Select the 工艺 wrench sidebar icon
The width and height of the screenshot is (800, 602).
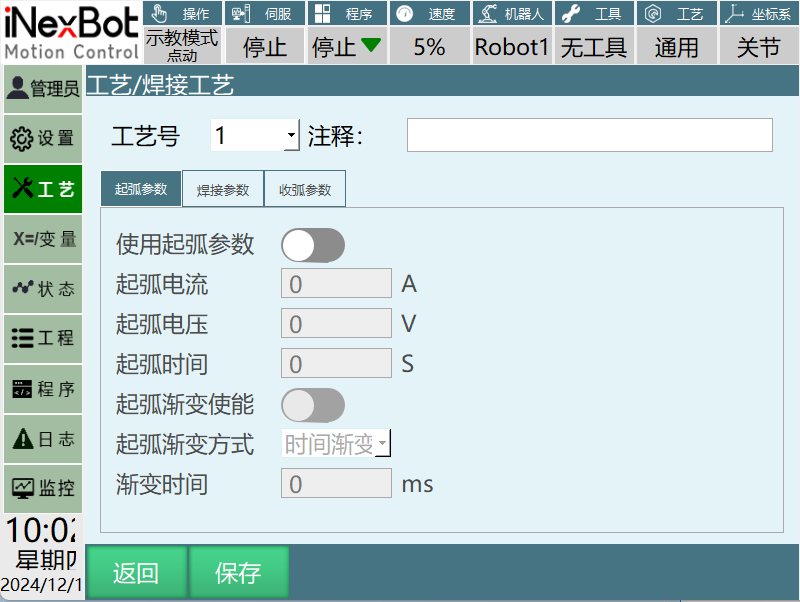(x=42, y=189)
